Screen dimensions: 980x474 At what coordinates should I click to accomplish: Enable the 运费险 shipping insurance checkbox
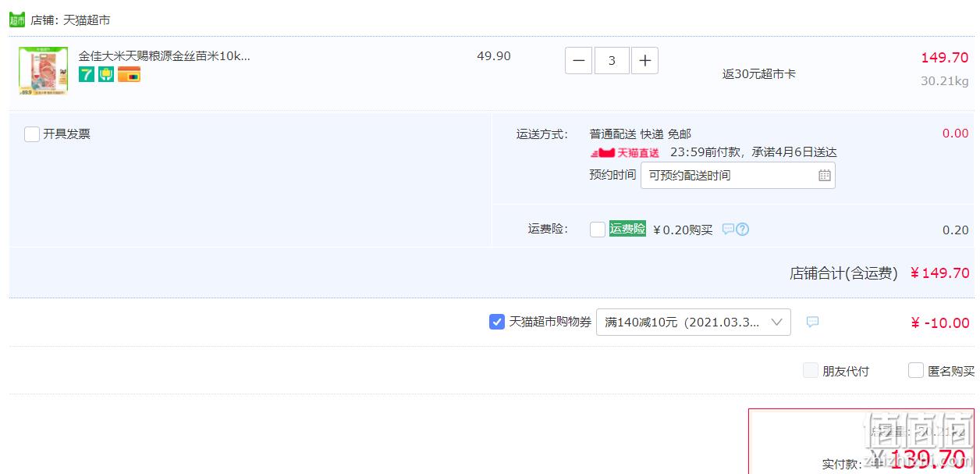pos(598,230)
